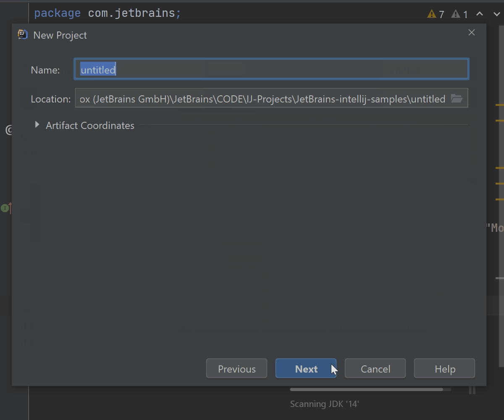
Task: Jump to next highlighted error arrow
Action: (x=496, y=14)
